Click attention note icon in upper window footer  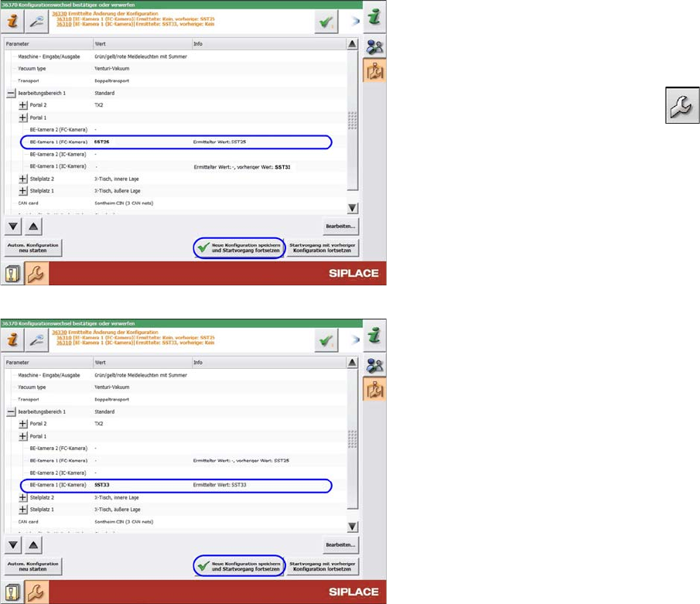12,274
